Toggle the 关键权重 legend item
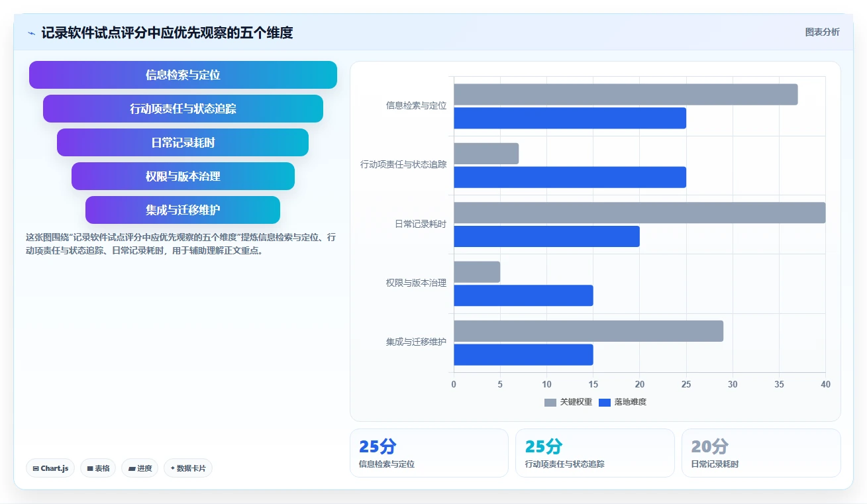The width and height of the screenshot is (867, 504). (x=568, y=402)
